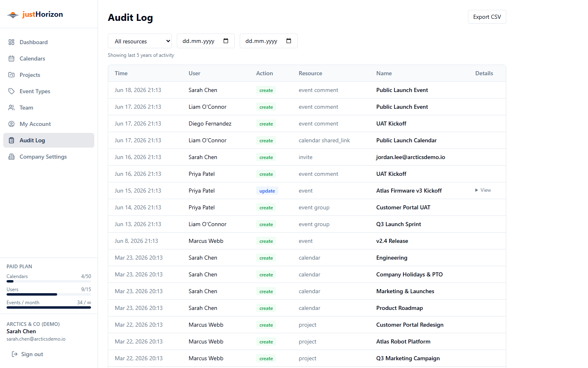Go to Calendars in the sidebar
Screen dimensions: 588x368
pyautogui.click(x=49, y=58)
